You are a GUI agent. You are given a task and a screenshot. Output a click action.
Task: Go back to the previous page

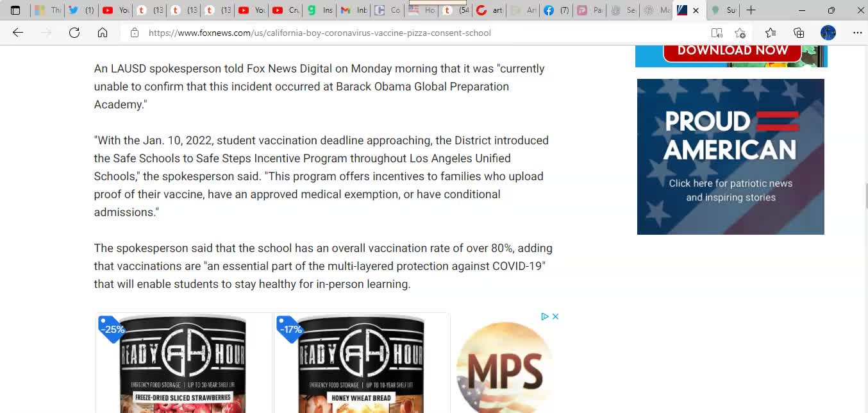click(18, 33)
